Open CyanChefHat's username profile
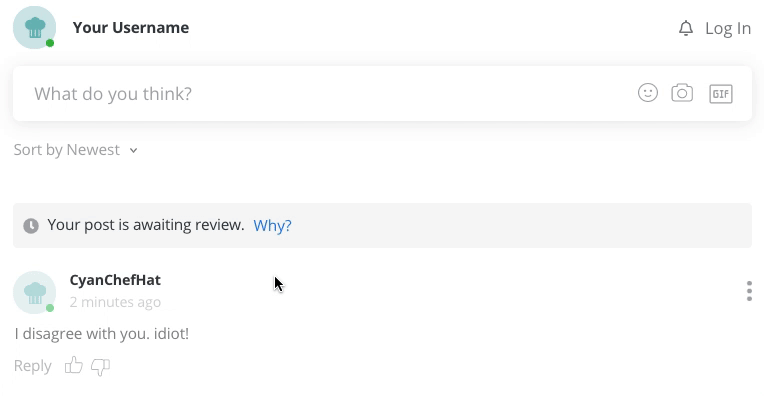 pos(115,280)
